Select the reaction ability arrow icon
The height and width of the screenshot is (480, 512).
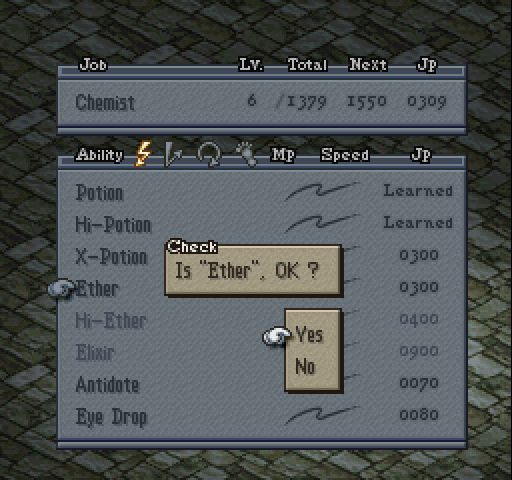(174, 154)
